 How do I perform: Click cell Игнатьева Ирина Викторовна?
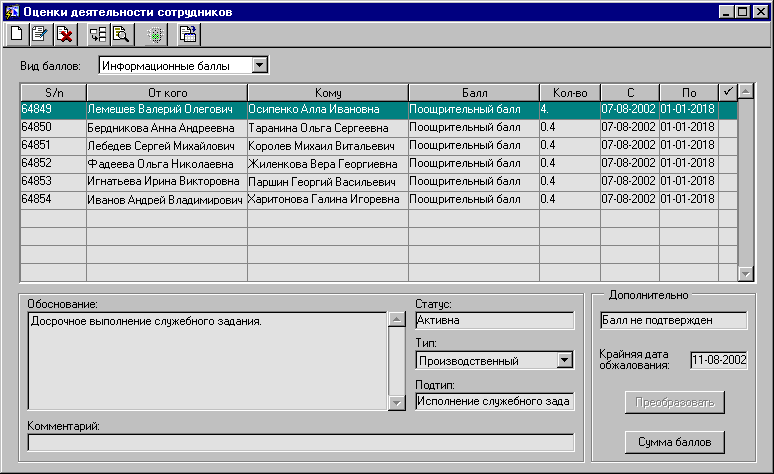(x=167, y=182)
